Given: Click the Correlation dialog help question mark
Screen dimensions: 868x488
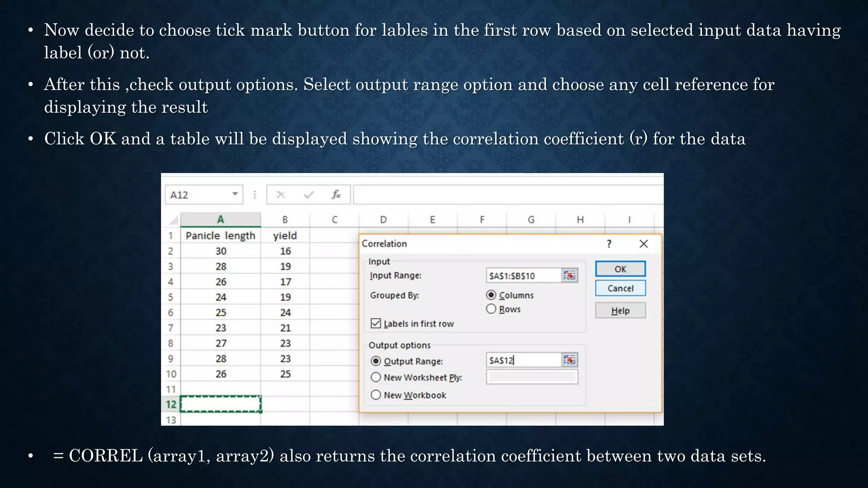Looking at the screenshot, I should [x=609, y=244].
